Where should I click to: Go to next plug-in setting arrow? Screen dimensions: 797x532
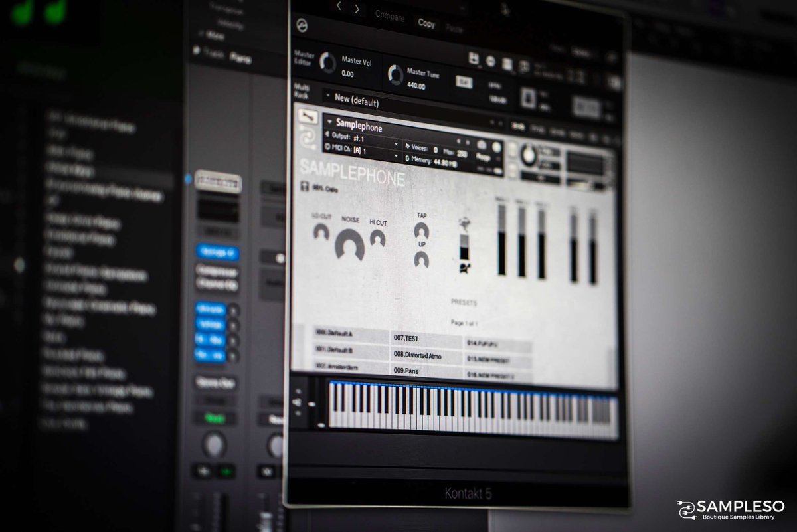tap(357, 8)
